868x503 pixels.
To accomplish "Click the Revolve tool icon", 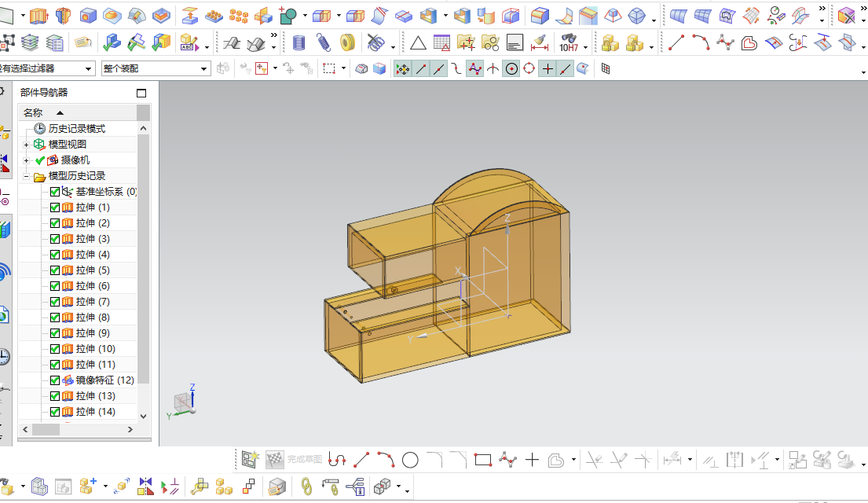I will 63,15.
